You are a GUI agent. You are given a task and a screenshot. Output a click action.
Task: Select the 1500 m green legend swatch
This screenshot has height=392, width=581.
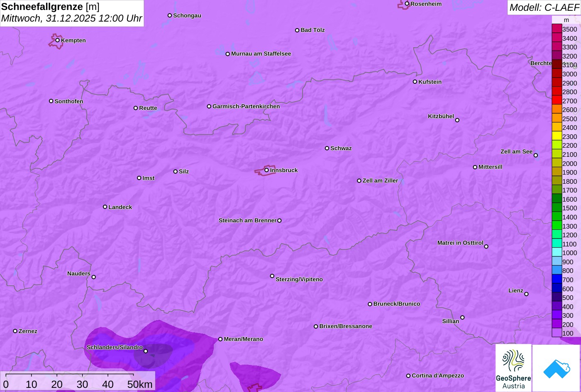coord(557,208)
